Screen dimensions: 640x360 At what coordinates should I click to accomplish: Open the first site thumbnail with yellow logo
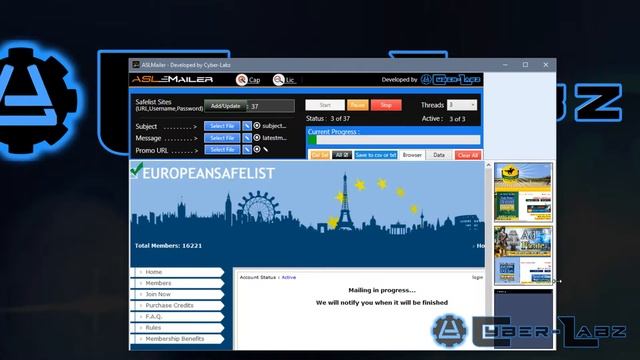point(523,192)
